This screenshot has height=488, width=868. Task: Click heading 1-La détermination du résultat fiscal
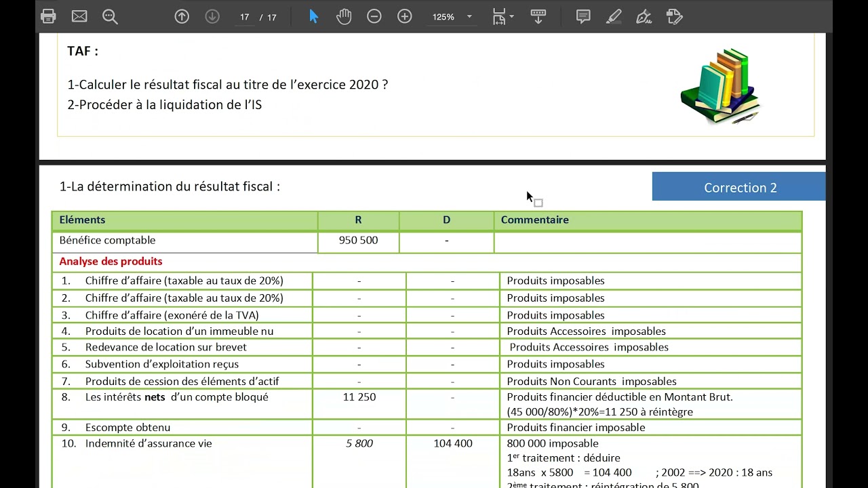point(170,186)
